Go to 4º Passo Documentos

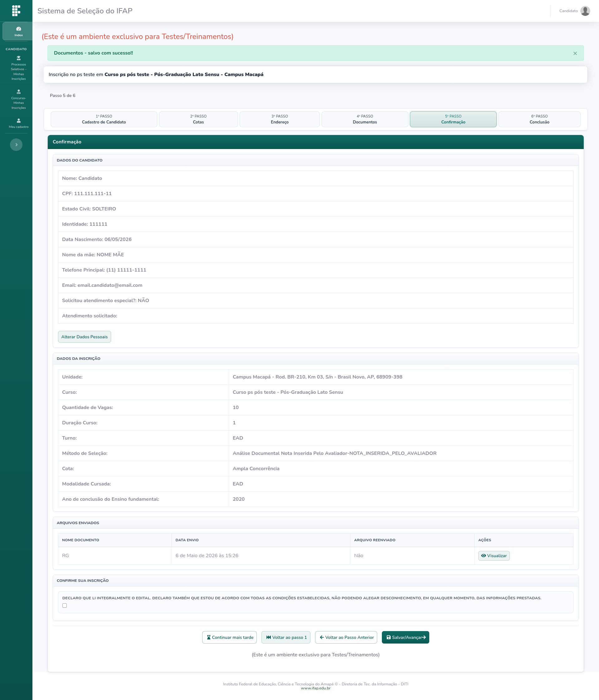(x=365, y=119)
